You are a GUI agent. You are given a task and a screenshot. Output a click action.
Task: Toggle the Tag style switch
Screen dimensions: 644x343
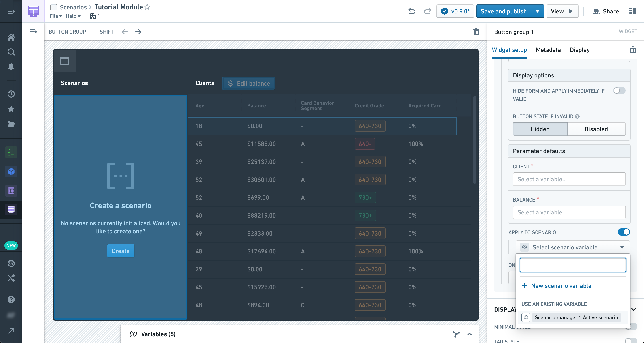tap(631, 341)
